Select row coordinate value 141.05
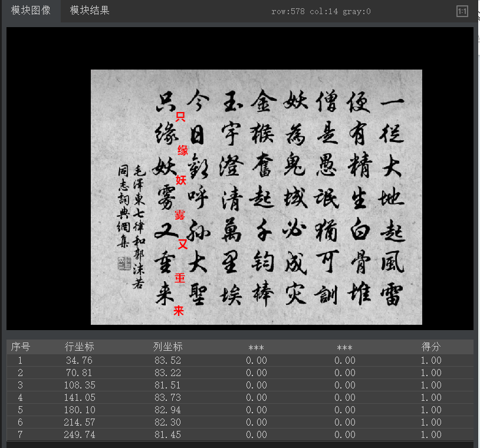480x448 pixels. click(79, 397)
